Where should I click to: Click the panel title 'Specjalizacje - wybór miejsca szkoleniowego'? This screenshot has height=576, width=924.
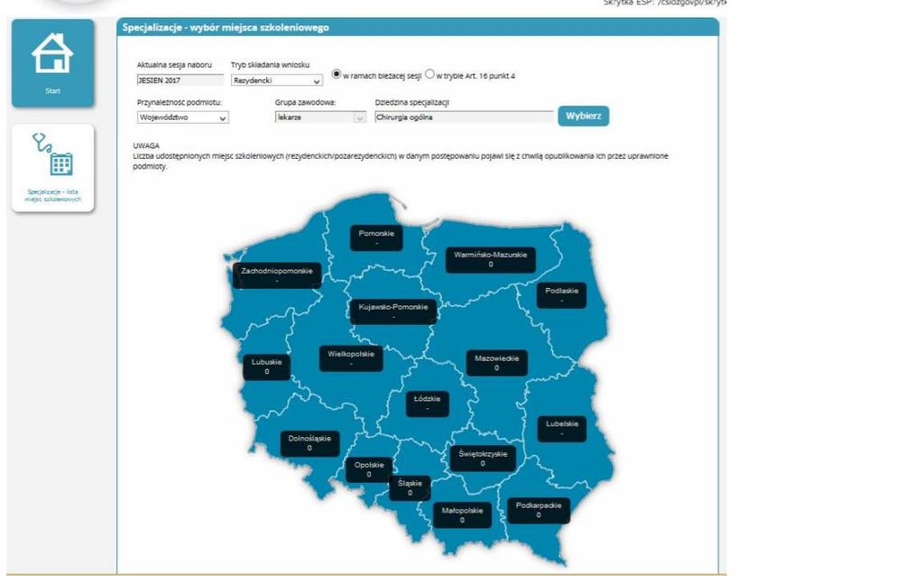pyautogui.click(x=226, y=28)
